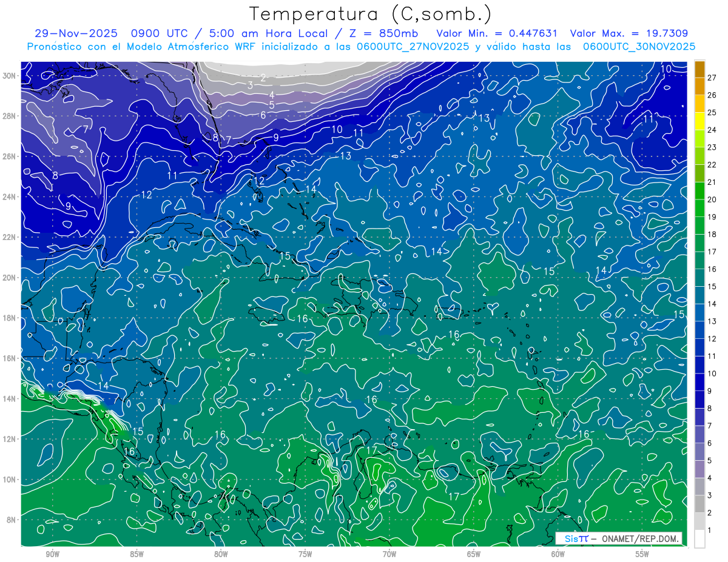Image resolution: width=728 pixels, height=562 pixels.
Task: Click the legend value "9" on the color bar
Action: click(x=710, y=391)
